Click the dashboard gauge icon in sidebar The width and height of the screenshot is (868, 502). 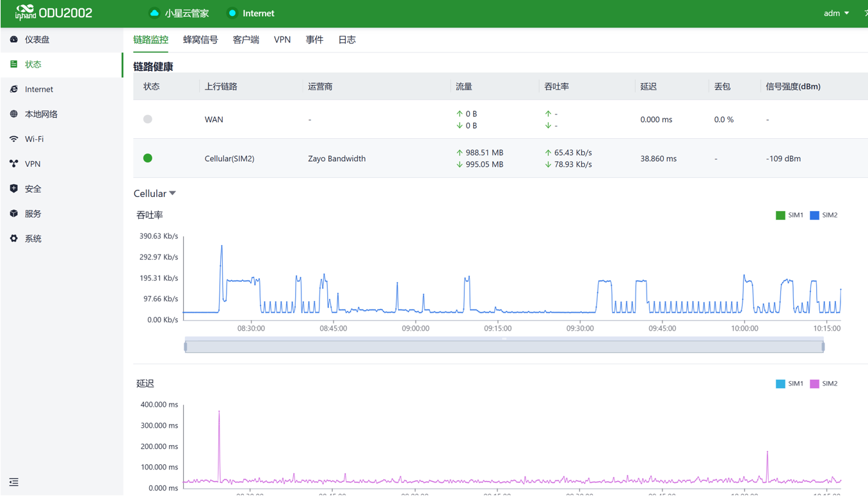click(x=14, y=40)
